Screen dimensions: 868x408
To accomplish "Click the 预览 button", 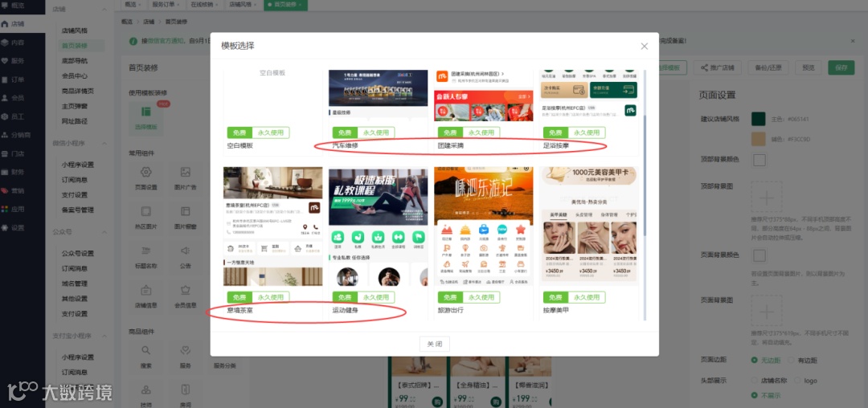I will 809,67.
